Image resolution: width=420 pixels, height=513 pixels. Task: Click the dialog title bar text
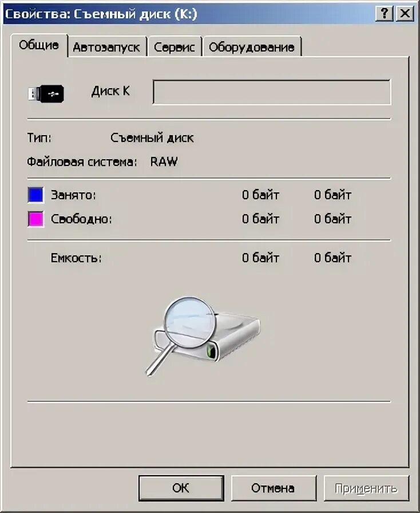pos(101,14)
